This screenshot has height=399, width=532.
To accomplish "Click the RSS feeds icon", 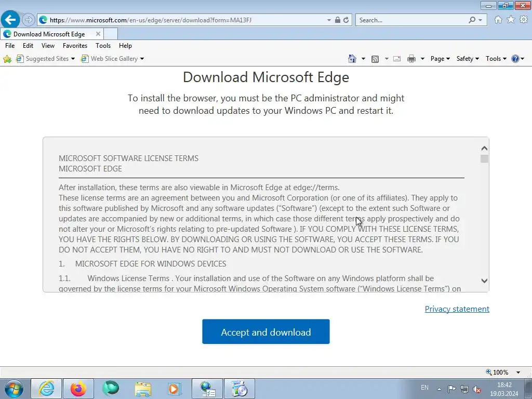I will (375, 59).
